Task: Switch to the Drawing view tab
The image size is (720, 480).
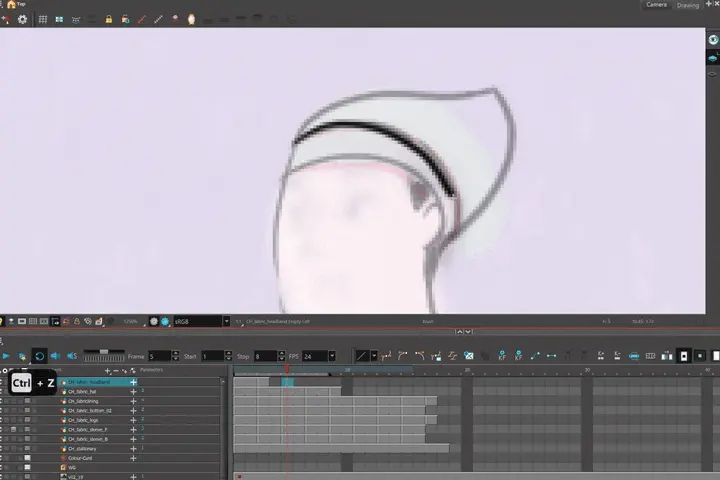Action: [687, 5]
